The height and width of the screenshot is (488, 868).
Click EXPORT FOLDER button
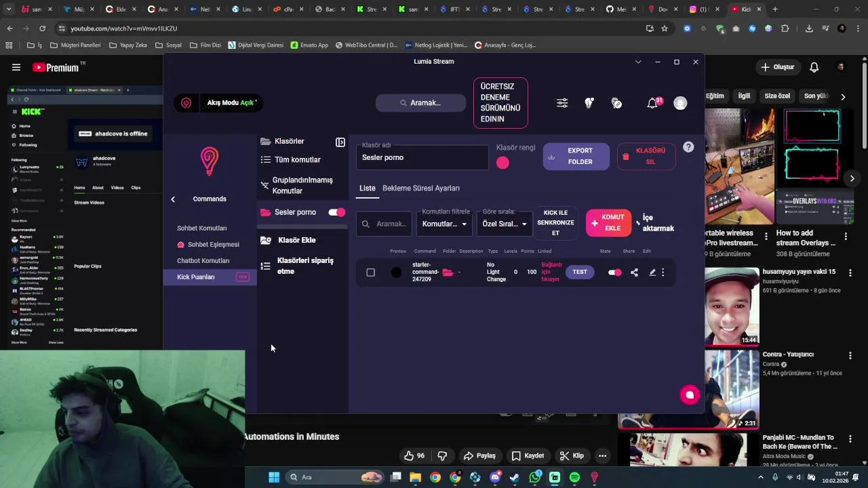pos(576,157)
